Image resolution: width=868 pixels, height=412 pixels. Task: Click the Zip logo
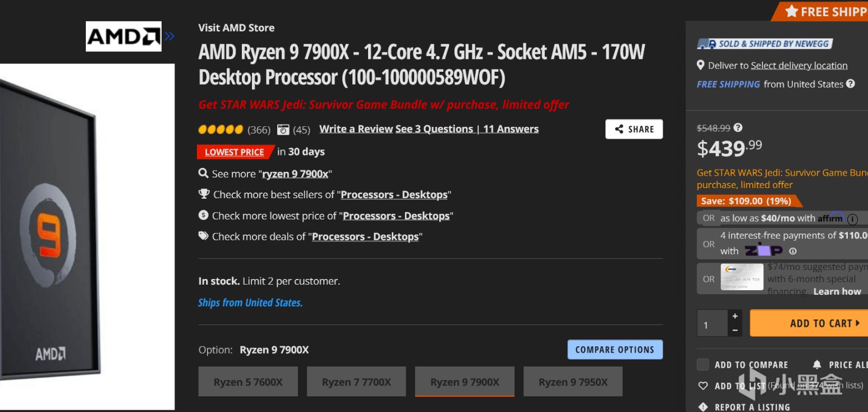click(x=764, y=251)
